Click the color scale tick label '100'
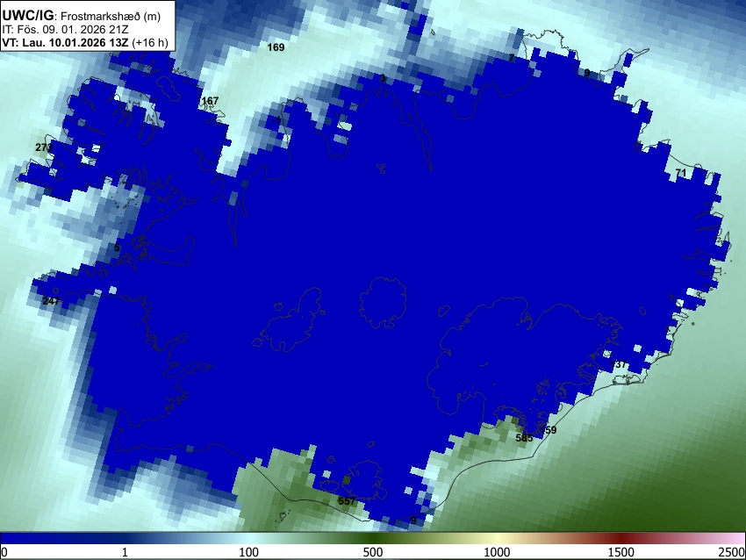 pyautogui.click(x=249, y=552)
